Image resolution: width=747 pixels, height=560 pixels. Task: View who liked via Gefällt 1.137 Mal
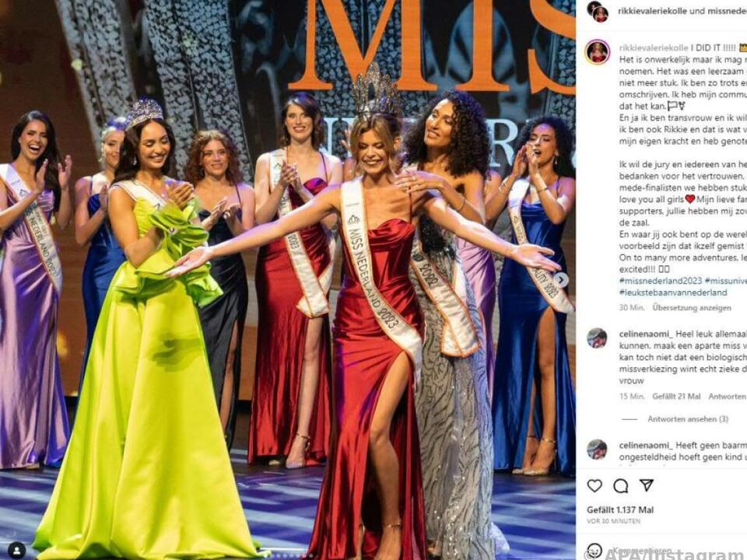[x=620, y=510]
